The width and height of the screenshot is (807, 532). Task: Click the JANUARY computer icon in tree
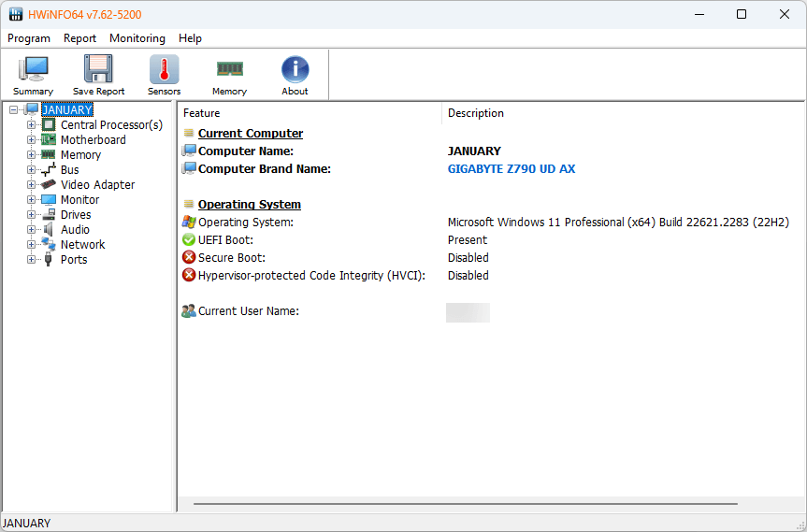32,109
